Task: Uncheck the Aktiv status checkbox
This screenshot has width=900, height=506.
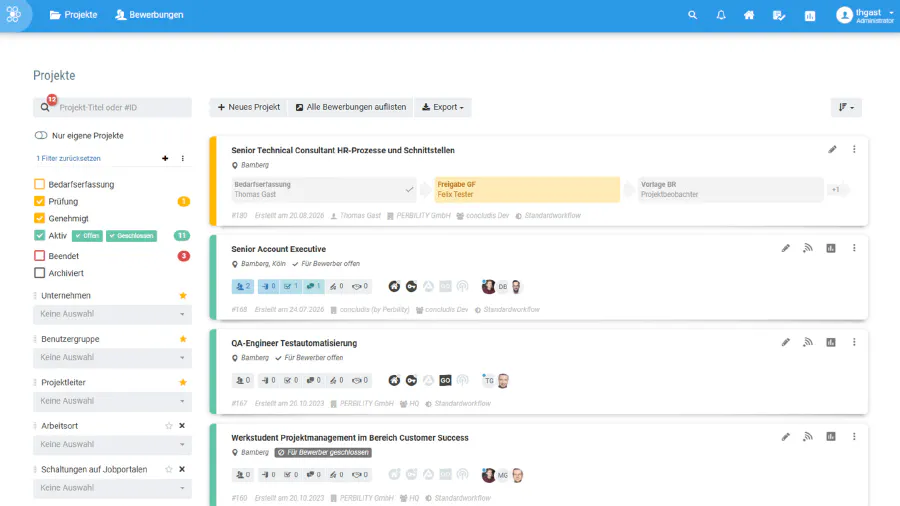Action: [x=39, y=235]
